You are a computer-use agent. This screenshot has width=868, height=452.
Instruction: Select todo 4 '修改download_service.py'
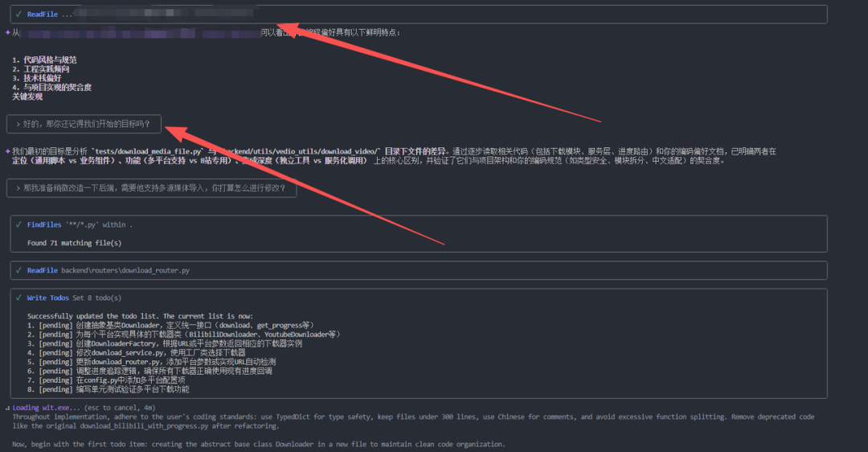136,353
